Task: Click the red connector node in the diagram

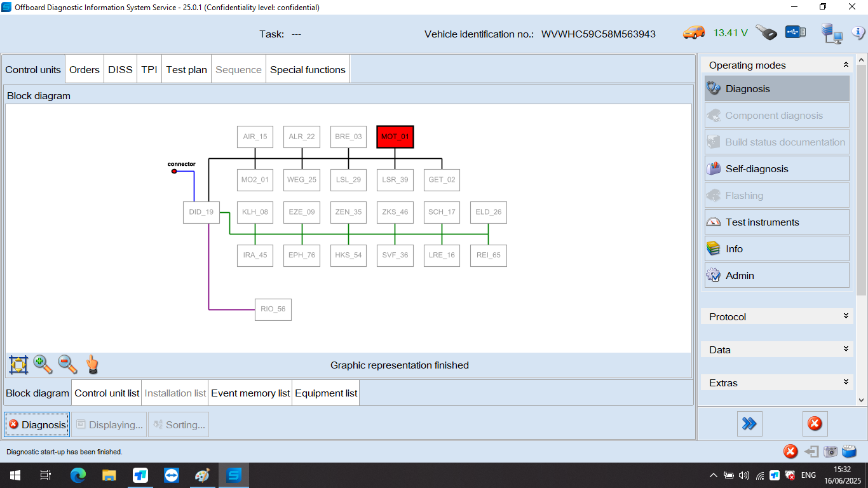Action: tap(174, 170)
